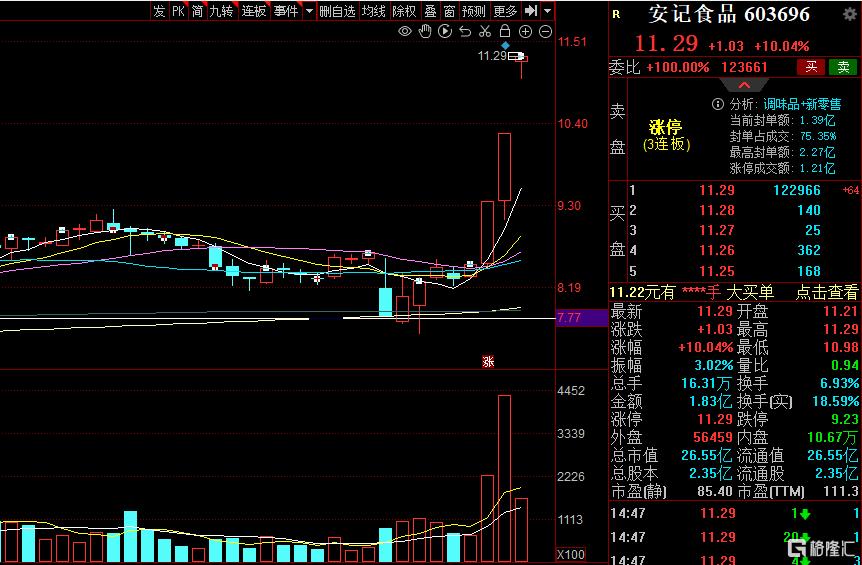Click the 发 toolbar button

point(159,11)
